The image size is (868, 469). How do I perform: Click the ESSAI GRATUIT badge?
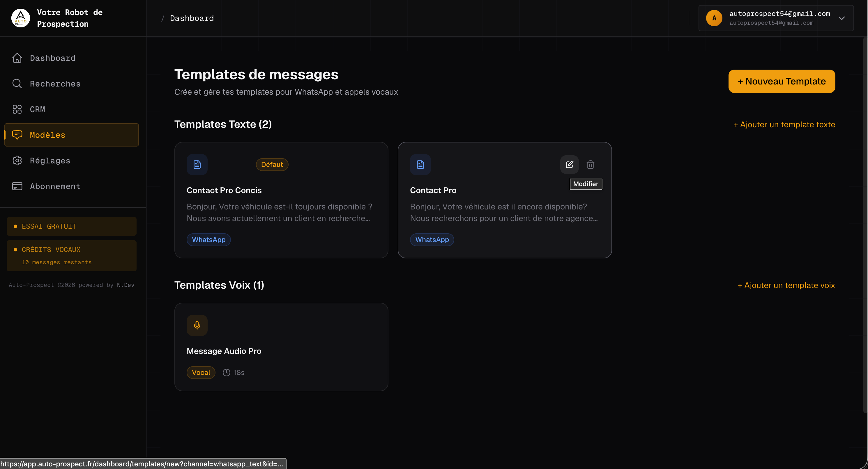tap(71, 226)
